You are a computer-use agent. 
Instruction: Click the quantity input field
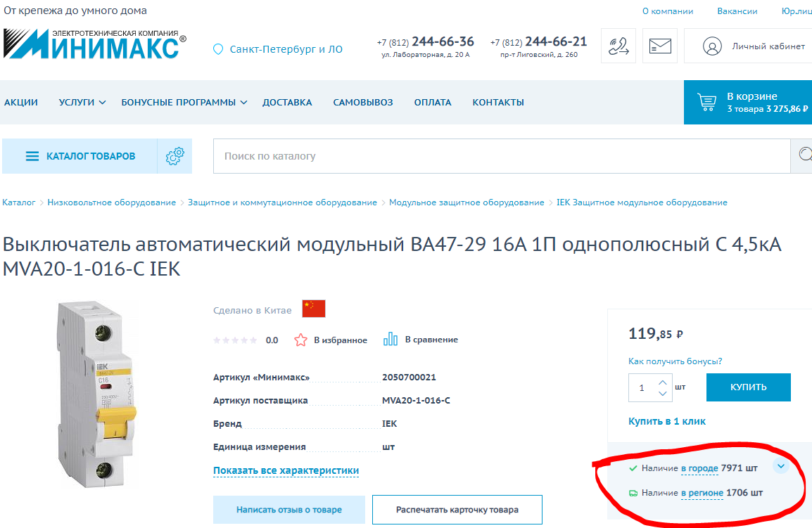click(x=642, y=387)
